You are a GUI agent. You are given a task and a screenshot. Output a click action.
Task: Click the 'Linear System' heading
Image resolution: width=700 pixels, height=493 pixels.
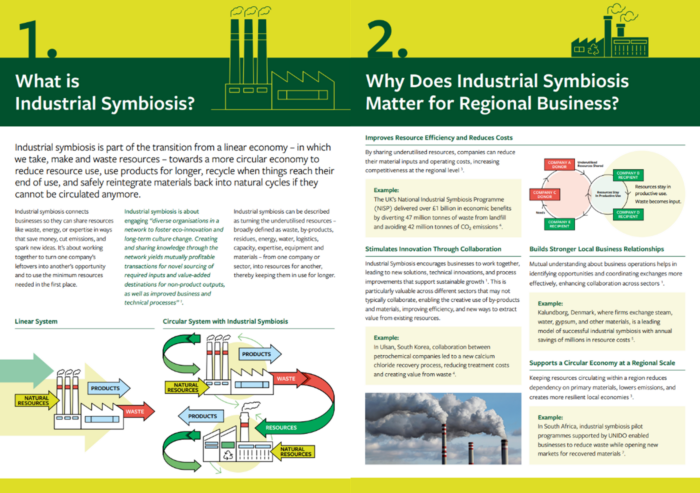(36, 322)
